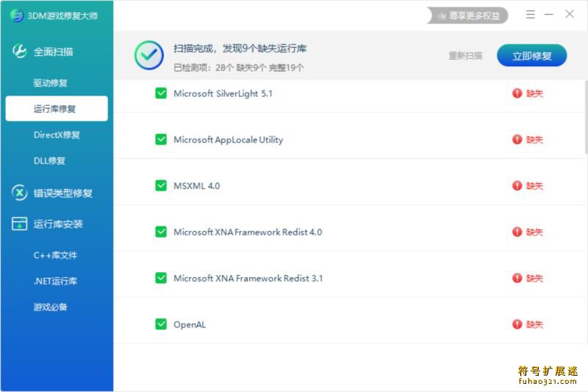
Task: Click the red alert icon for XNA Redist 3.1
Action: [517, 278]
